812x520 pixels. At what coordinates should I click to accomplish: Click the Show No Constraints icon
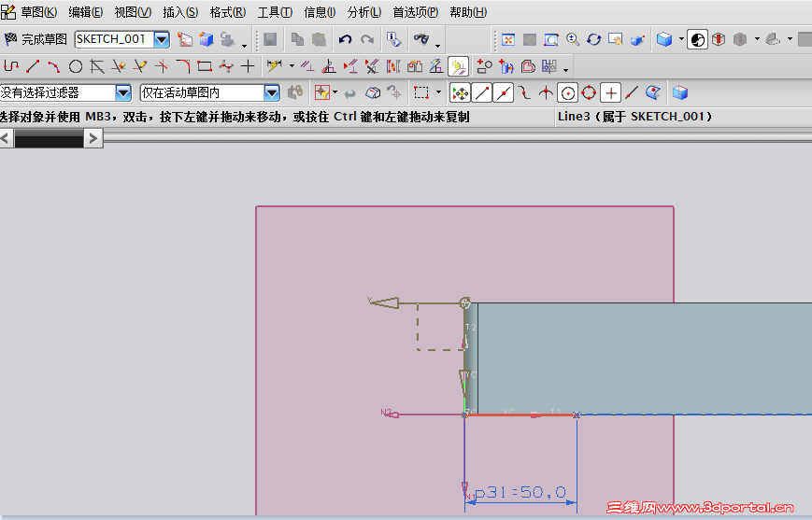click(372, 66)
